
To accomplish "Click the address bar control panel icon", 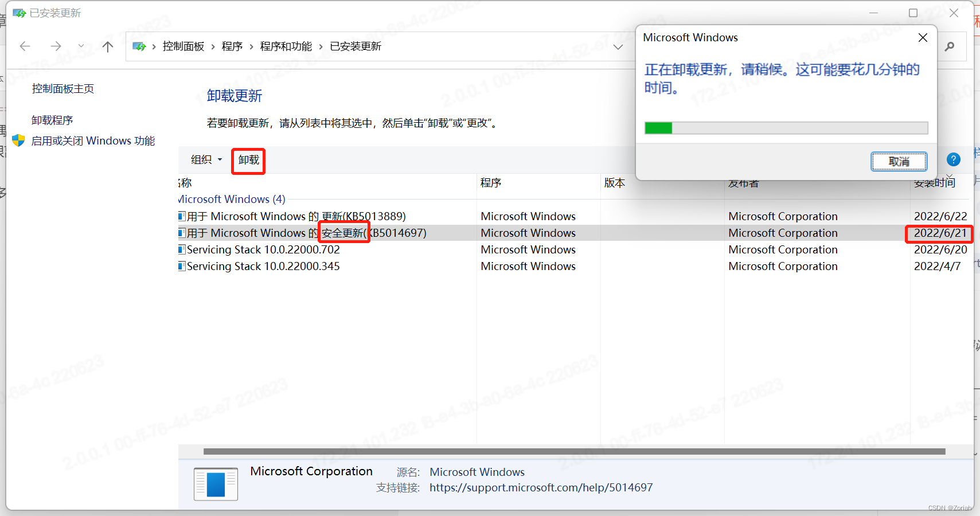I will pyautogui.click(x=139, y=46).
